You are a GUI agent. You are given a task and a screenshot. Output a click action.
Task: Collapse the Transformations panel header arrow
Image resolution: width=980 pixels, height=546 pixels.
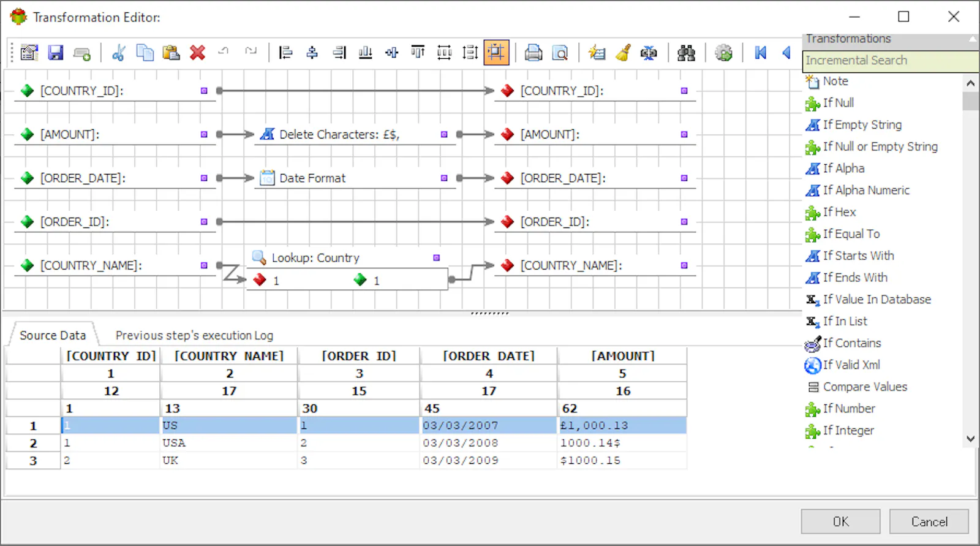tap(972, 39)
